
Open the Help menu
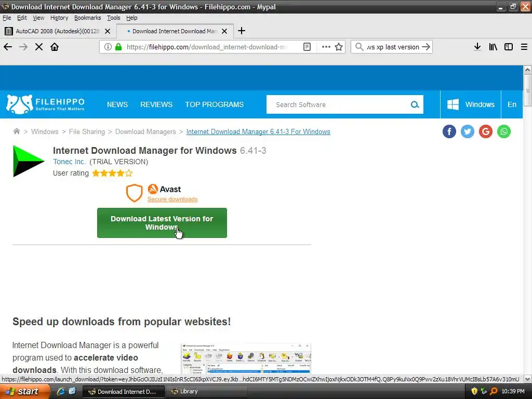[x=131, y=18]
